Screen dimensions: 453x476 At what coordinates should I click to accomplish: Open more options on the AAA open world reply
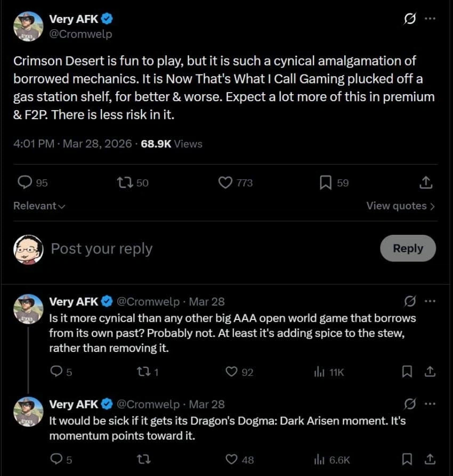click(430, 301)
